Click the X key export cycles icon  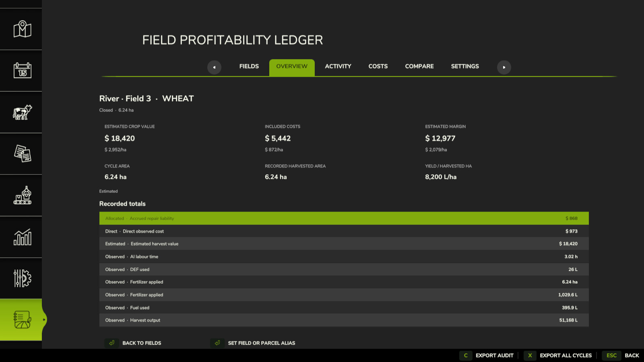pyautogui.click(x=530, y=356)
